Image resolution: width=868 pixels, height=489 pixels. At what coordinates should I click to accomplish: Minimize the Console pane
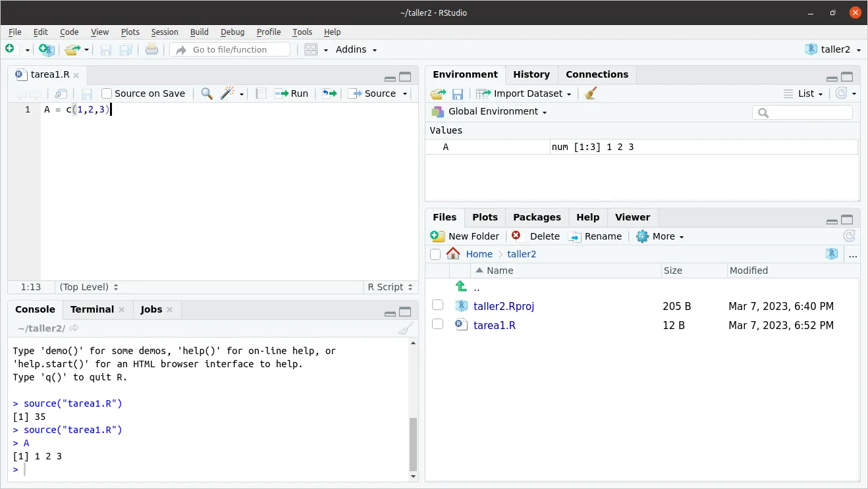(x=390, y=313)
